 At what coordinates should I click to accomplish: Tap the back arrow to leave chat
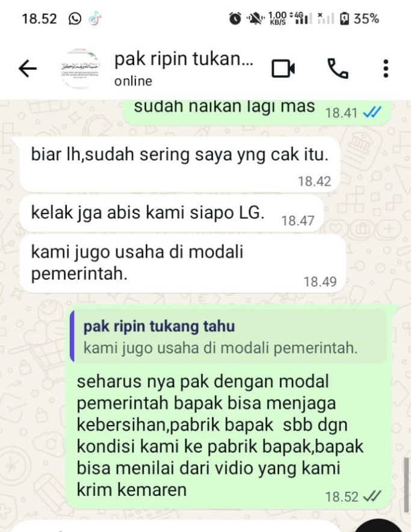click(28, 69)
